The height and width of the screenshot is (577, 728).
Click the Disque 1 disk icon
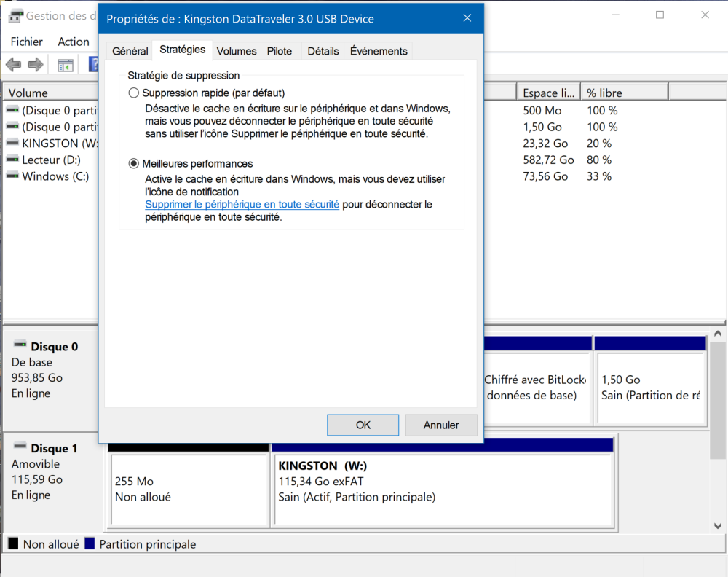(20, 447)
